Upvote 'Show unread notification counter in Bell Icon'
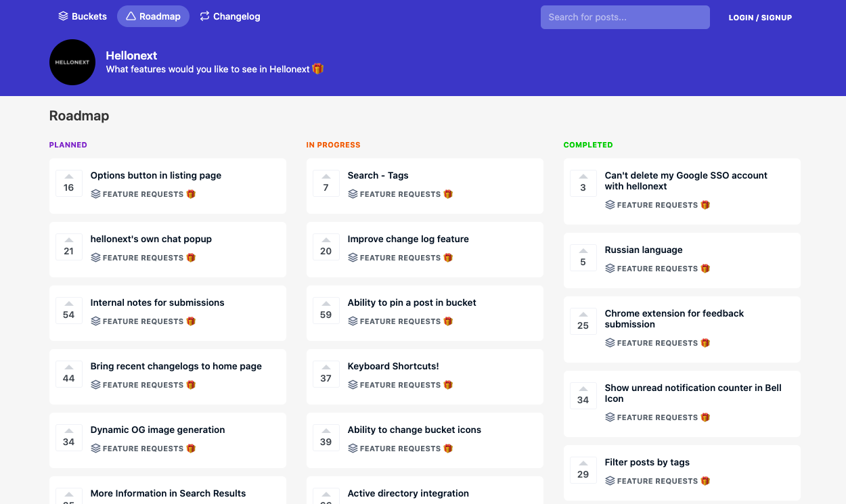Viewport: 846px width, 504px height. [583, 396]
